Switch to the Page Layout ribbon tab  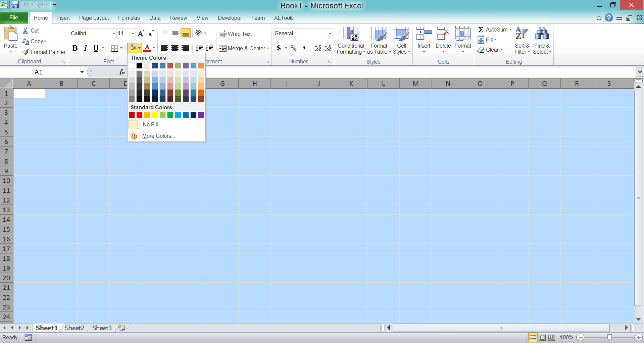point(94,18)
